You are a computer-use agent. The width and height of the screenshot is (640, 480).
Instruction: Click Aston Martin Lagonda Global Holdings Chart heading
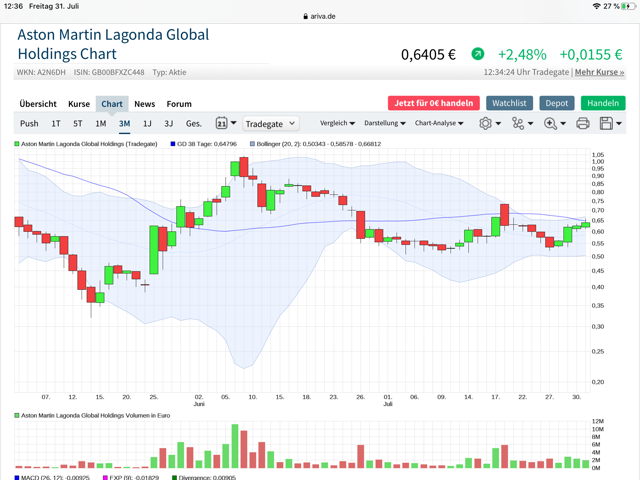[113, 44]
